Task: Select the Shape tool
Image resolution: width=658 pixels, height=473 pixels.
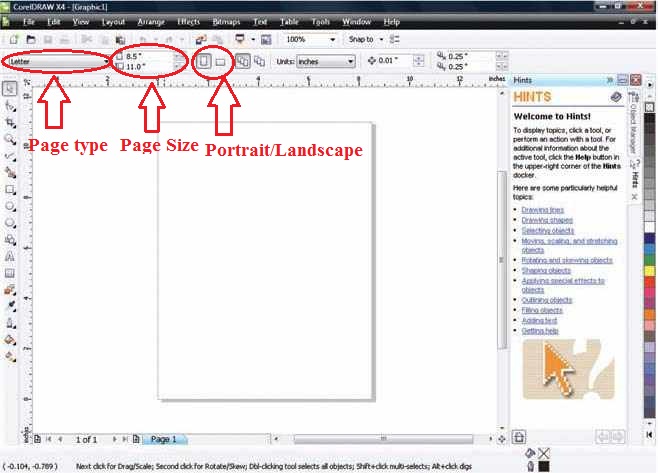Action: [x=10, y=106]
